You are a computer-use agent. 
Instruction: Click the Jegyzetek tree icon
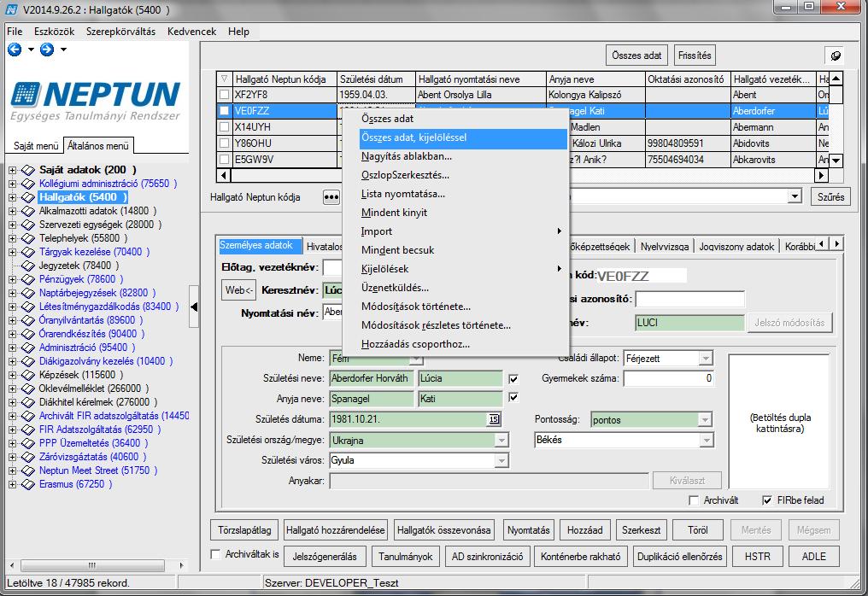pyautogui.click(x=27, y=266)
